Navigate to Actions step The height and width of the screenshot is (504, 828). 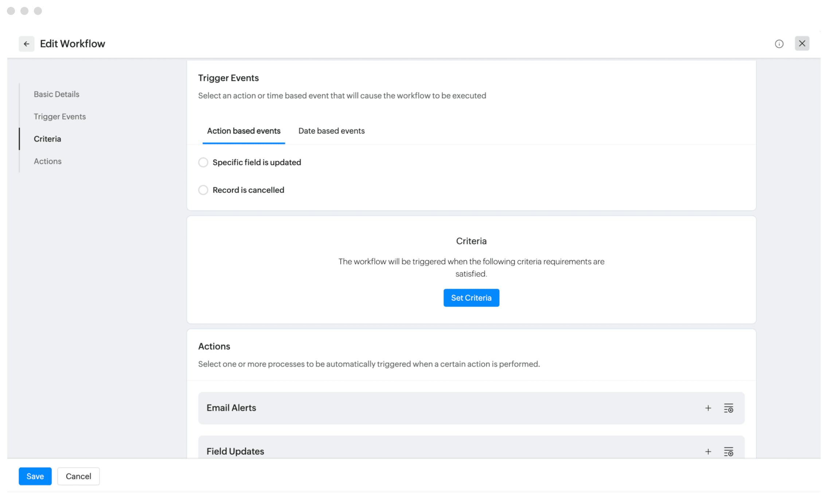47,161
